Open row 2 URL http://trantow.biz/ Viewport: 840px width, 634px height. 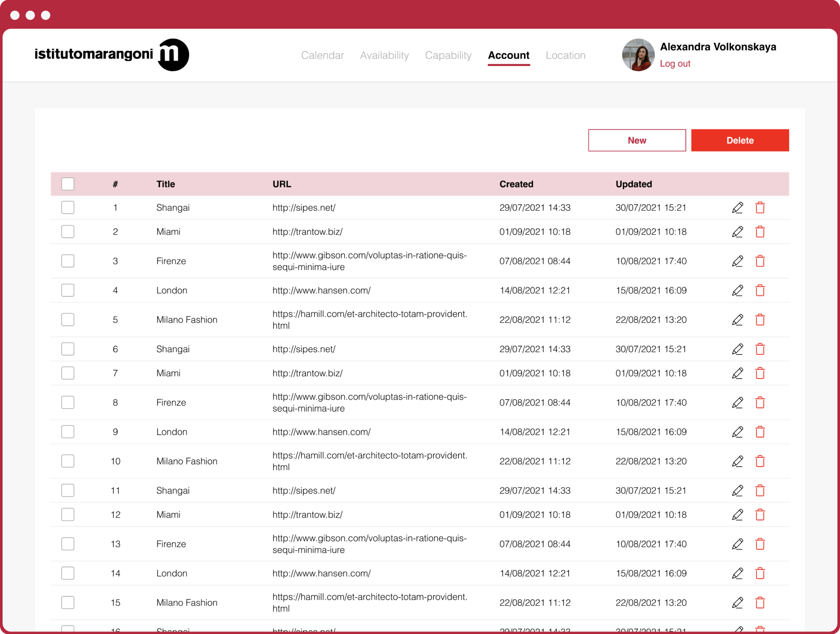tap(307, 232)
